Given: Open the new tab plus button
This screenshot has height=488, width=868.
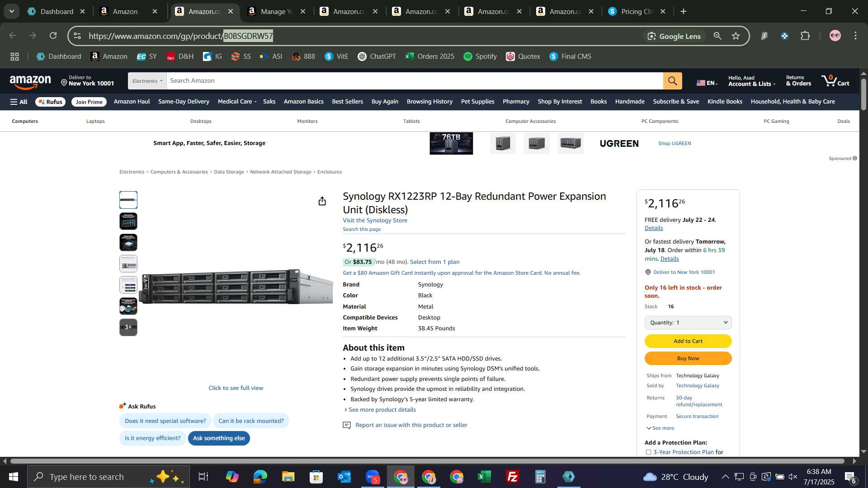Looking at the screenshot, I should 684,11.
